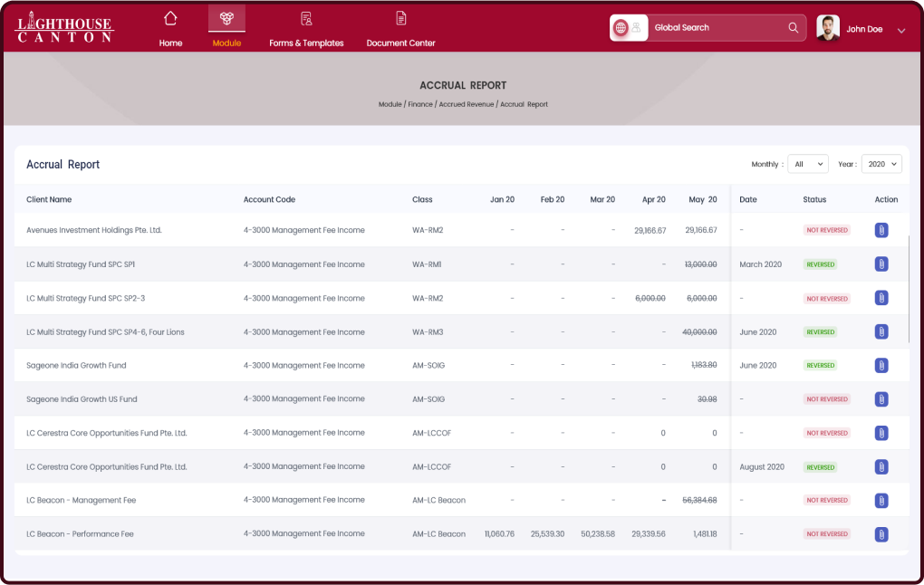This screenshot has width=924, height=585.
Task: Open attachment icon for LC Multi Strategy SP2-3 row
Action: tap(881, 298)
